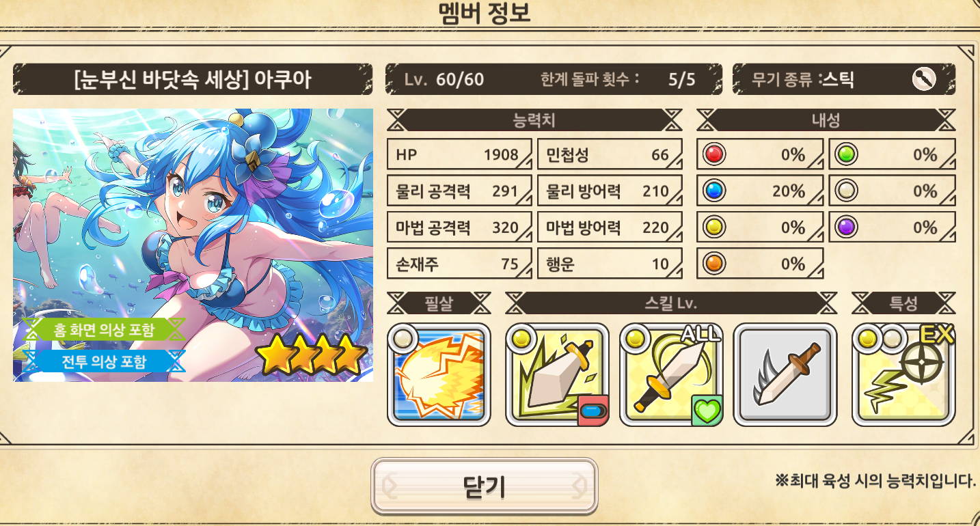Select the green wind resistance orb
980x526 pixels.
click(x=846, y=155)
